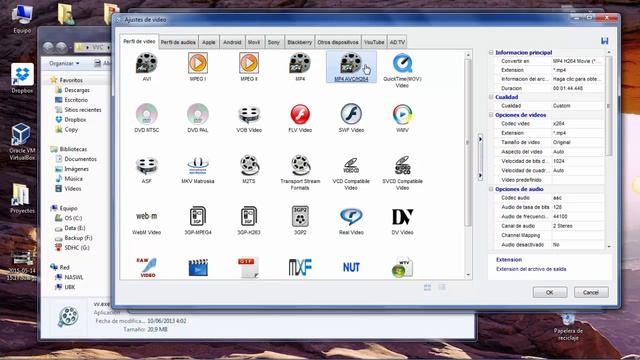This screenshot has width=640, height=360.
Task: Click the Tamaño de video Original value
Action: (x=578, y=142)
